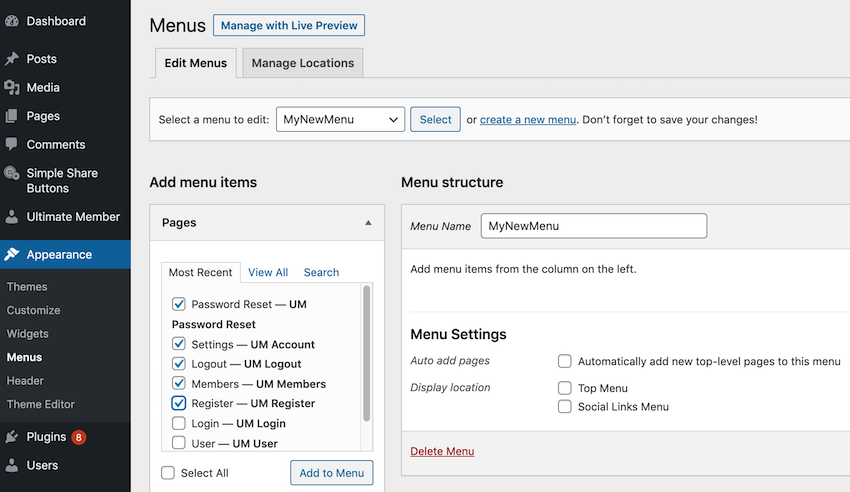Viewport: 850px width, 492px height.
Task: Check Login — UM Login checkbox
Action: click(x=179, y=423)
